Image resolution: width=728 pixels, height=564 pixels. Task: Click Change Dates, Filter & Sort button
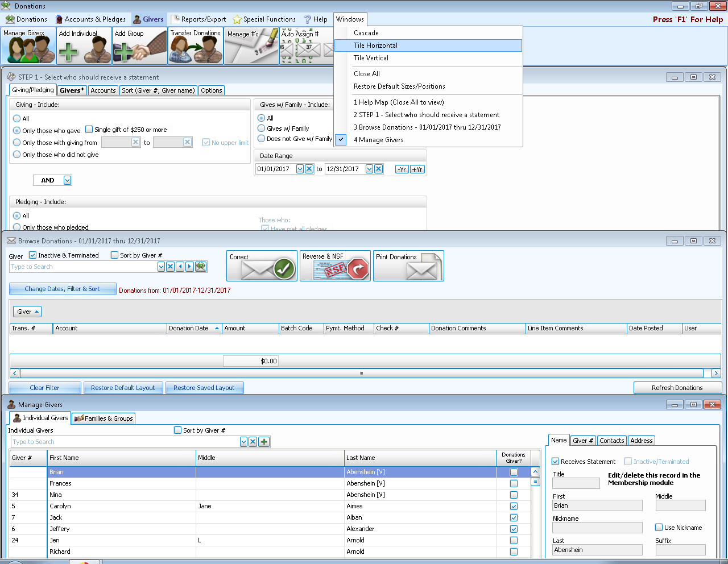pos(63,289)
